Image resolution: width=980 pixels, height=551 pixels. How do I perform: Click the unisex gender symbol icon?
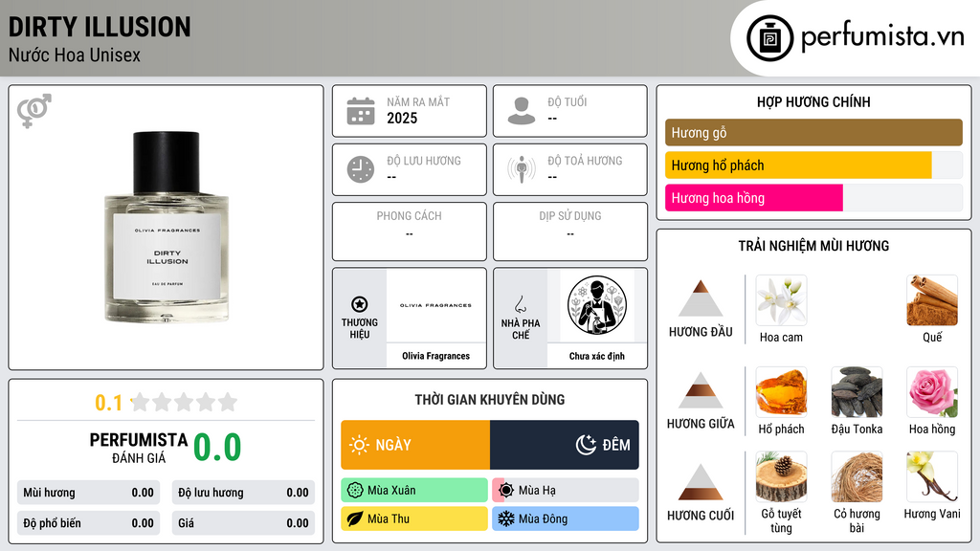point(33,111)
